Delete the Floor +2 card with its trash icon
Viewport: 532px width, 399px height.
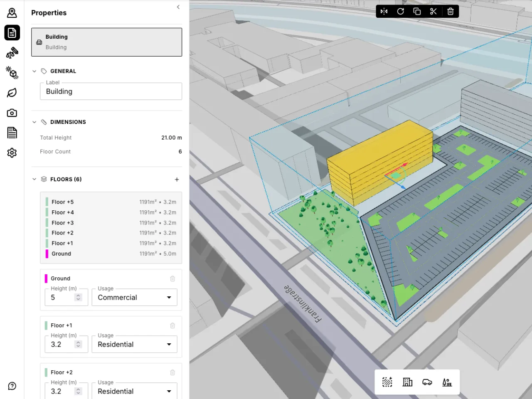click(172, 372)
